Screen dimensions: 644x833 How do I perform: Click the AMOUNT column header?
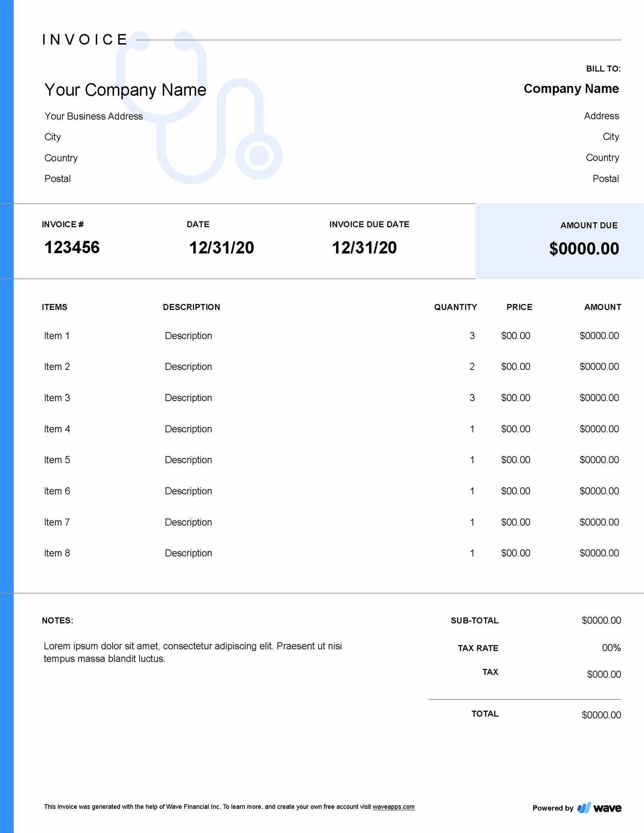[603, 307]
